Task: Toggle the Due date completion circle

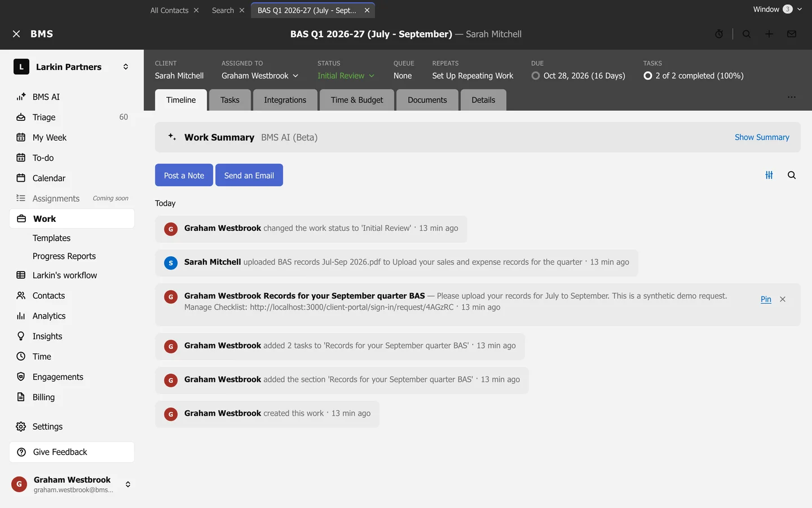Action: [536, 76]
